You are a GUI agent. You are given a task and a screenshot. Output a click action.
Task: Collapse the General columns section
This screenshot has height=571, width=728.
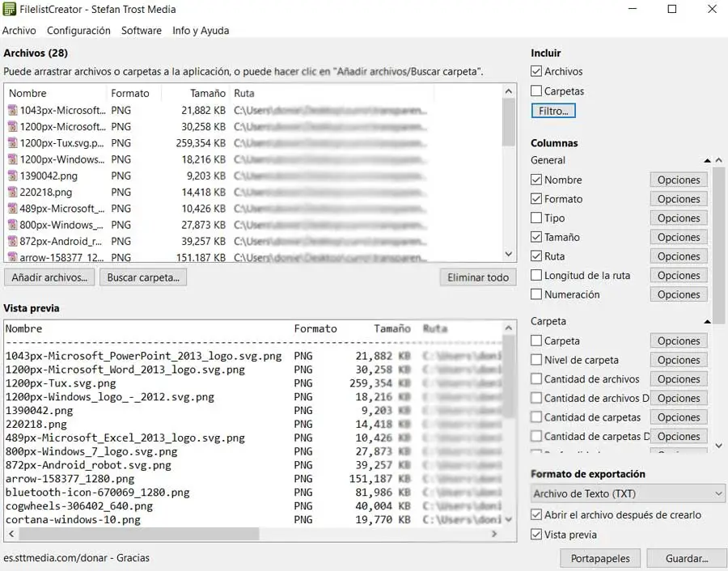(707, 161)
